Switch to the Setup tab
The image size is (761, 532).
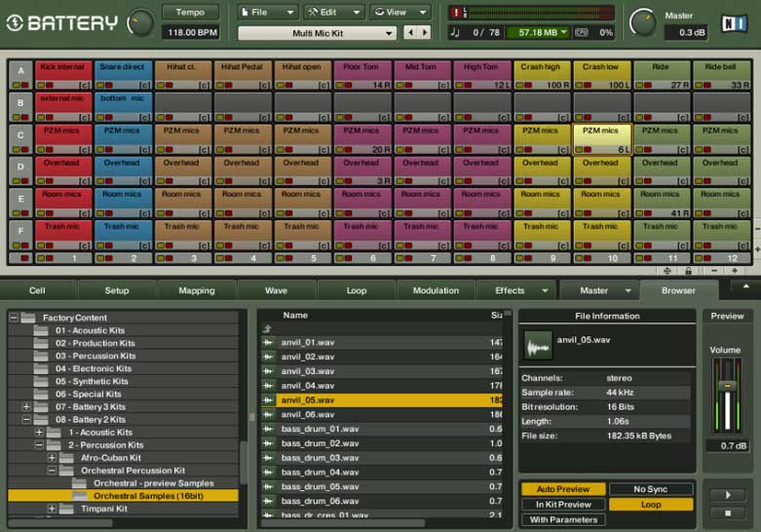click(x=117, y=290)
